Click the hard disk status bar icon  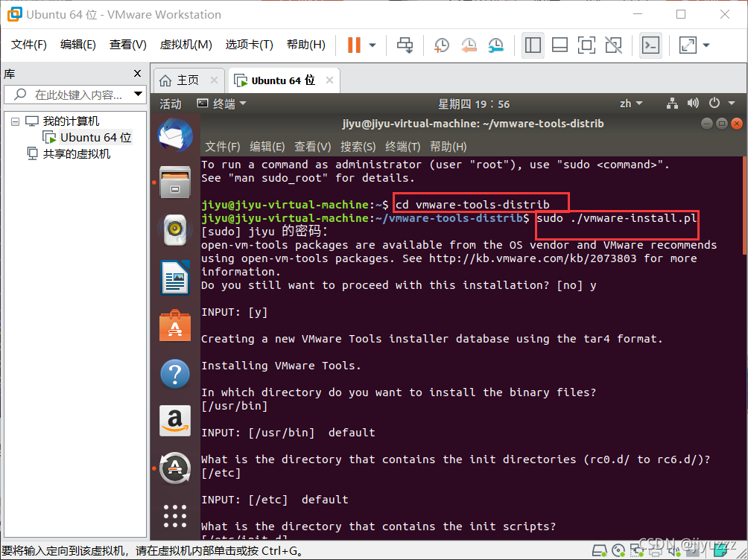point(600,551)
